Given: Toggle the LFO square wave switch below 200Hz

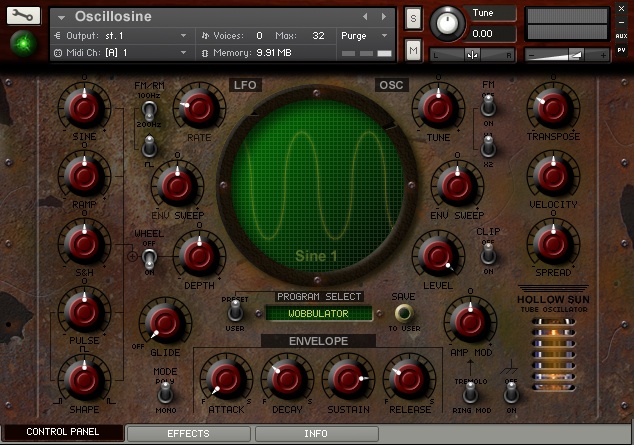Looking at the screenshot, I should (149, 146).
